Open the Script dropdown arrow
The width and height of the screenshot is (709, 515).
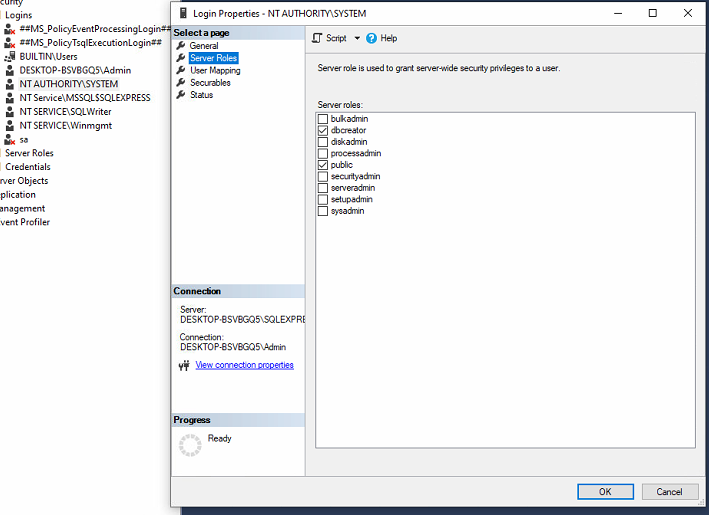coord(357,38)
